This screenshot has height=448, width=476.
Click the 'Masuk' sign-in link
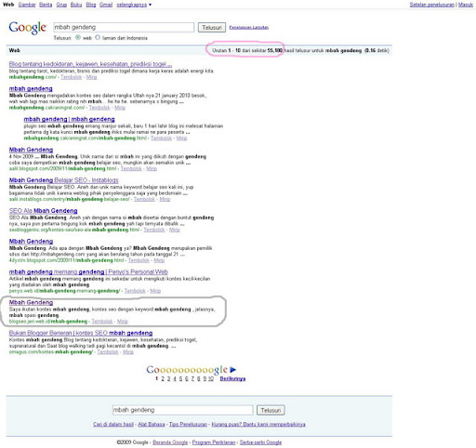coord(466,5)
